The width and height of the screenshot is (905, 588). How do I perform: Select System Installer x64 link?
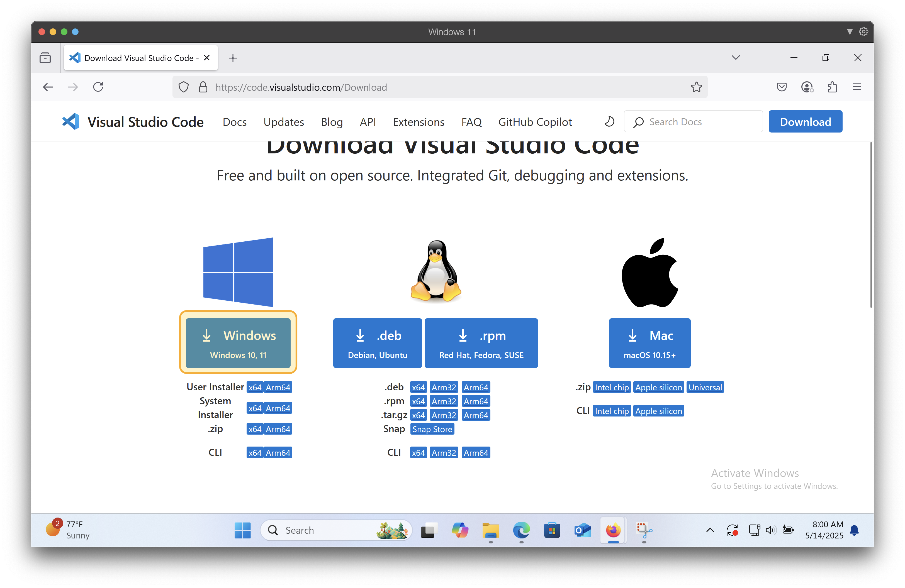point(255,408)
